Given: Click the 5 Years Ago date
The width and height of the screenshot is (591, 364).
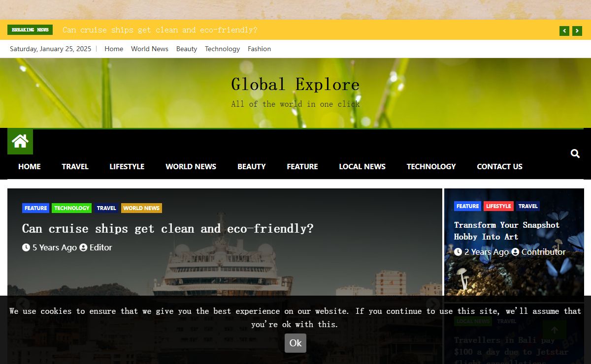Looking at the screenshot, I should point(55,247).
